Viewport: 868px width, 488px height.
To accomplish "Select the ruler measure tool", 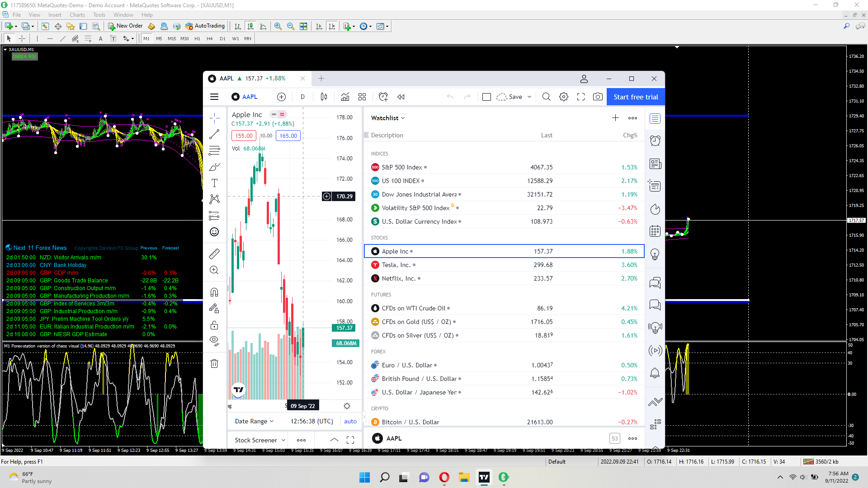I will (x=214, y=254).
